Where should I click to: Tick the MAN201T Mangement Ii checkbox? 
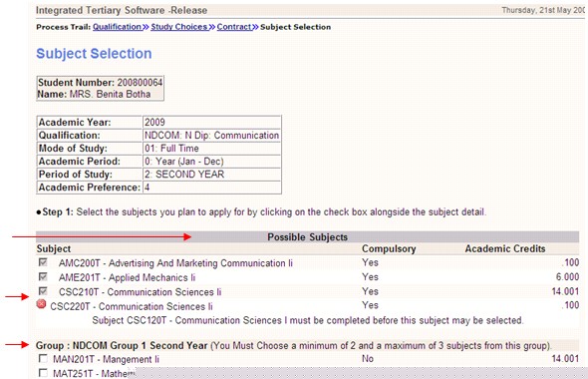pos(43,359)
